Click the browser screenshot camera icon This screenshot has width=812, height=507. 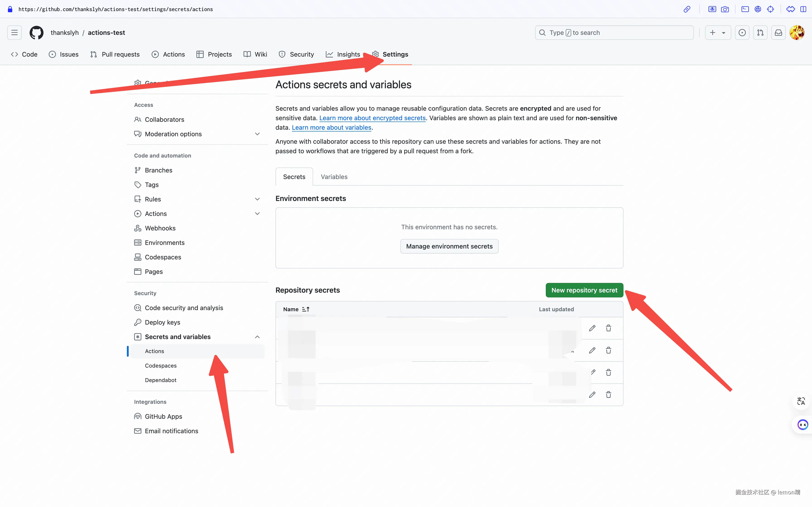[725, 9]
